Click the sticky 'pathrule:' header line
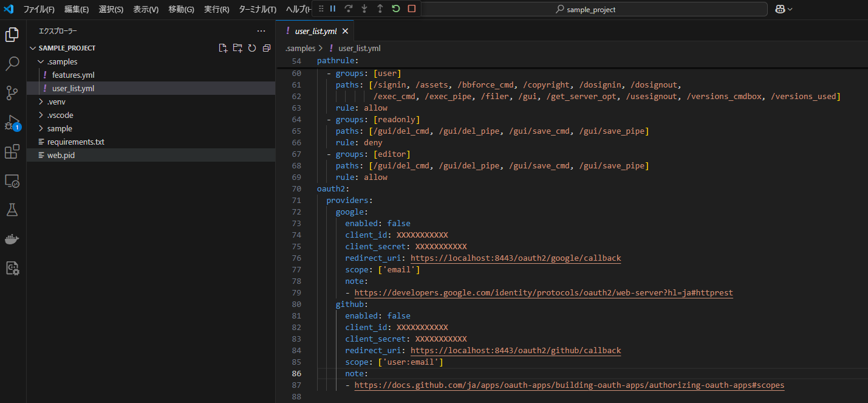This screenshot has height=403, width=868. (338, 61)
